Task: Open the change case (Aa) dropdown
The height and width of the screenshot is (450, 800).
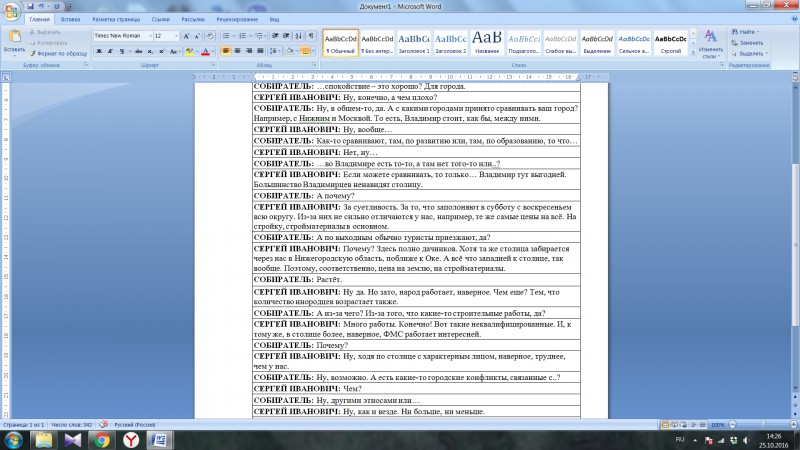Action: click(x=174, y=51)
